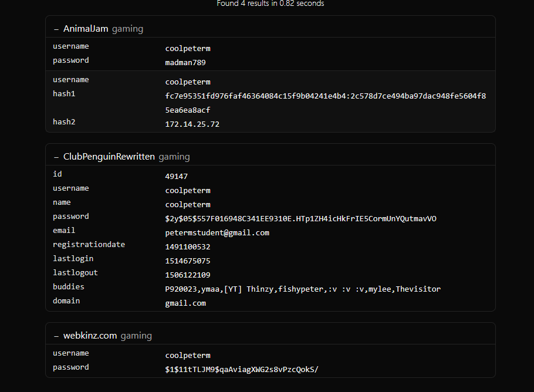
Task: Click the username label in webkinz.com section
Action: click(x=71, y=353)
